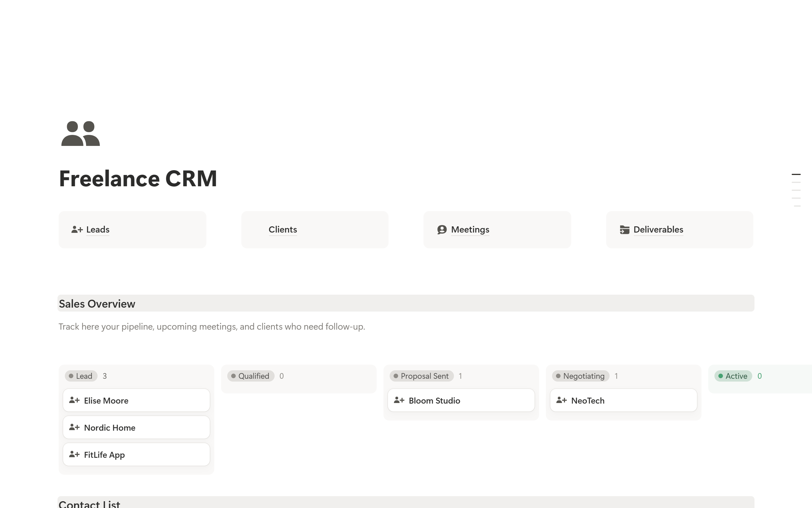Select the Qualified status tag

tap(251, 376)
